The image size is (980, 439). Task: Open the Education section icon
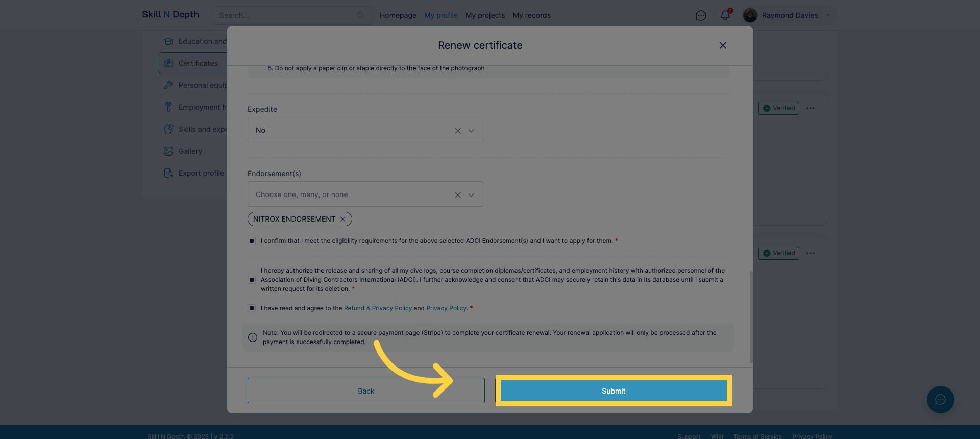[x=168, y=41]
